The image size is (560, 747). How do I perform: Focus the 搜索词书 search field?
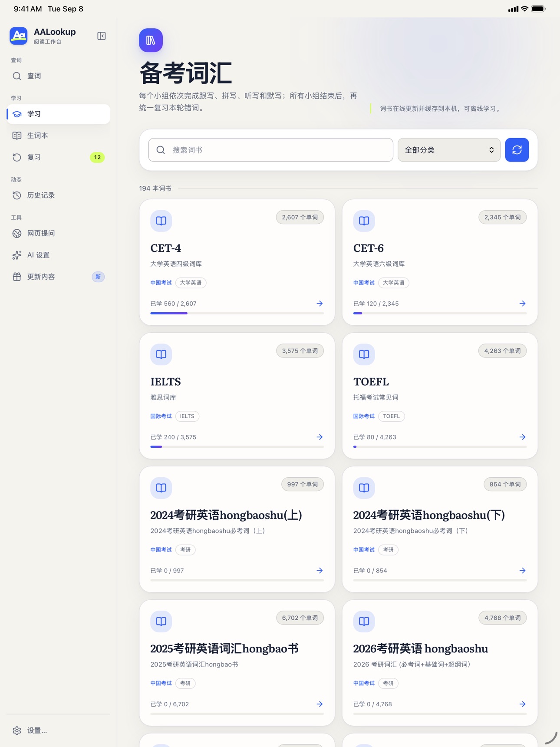point(270,150)
